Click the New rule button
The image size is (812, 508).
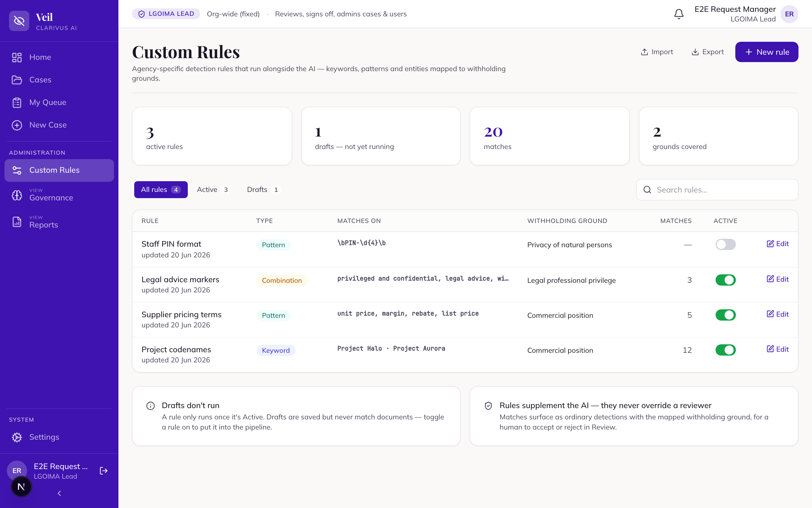tap(766, 52)
